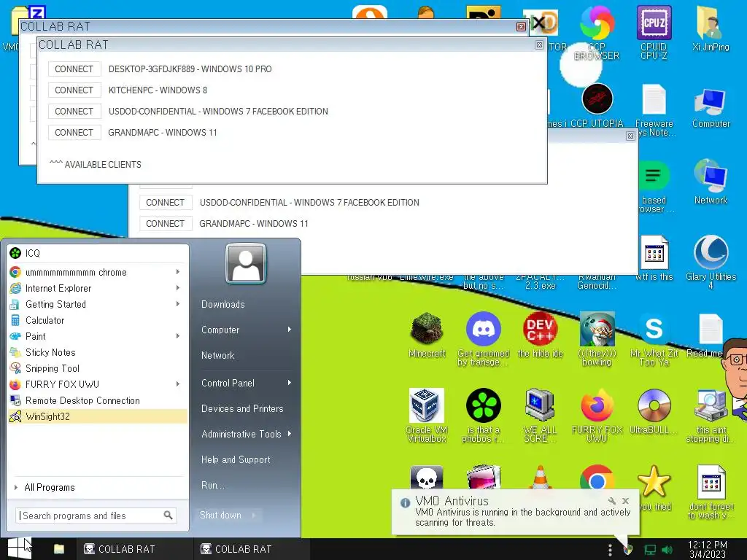This screenshot has height=560, width=747.
Task: Click the Shut down button
Action: 220,516
